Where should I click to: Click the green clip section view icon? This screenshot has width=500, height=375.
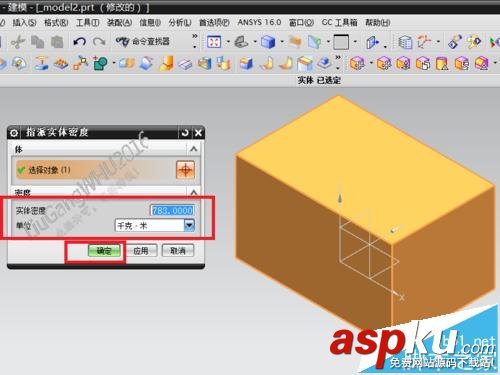(x=314, y=42)
